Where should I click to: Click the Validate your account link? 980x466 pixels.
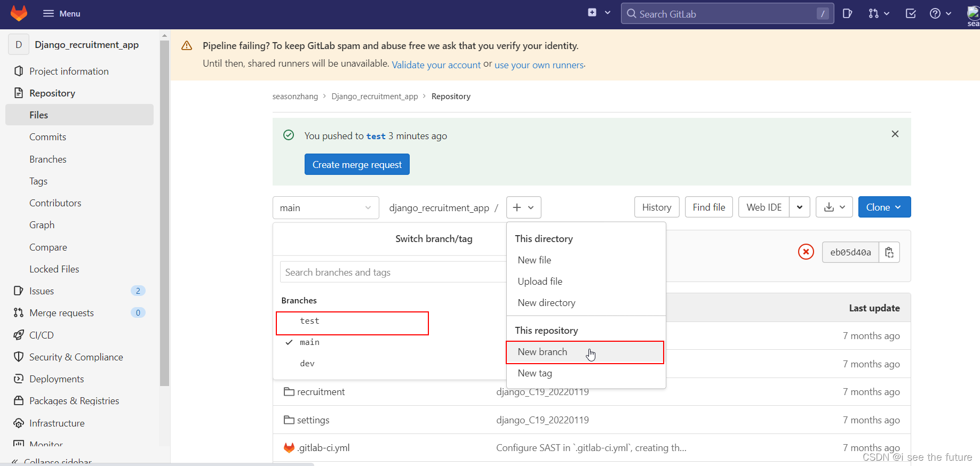click(436, 65)
